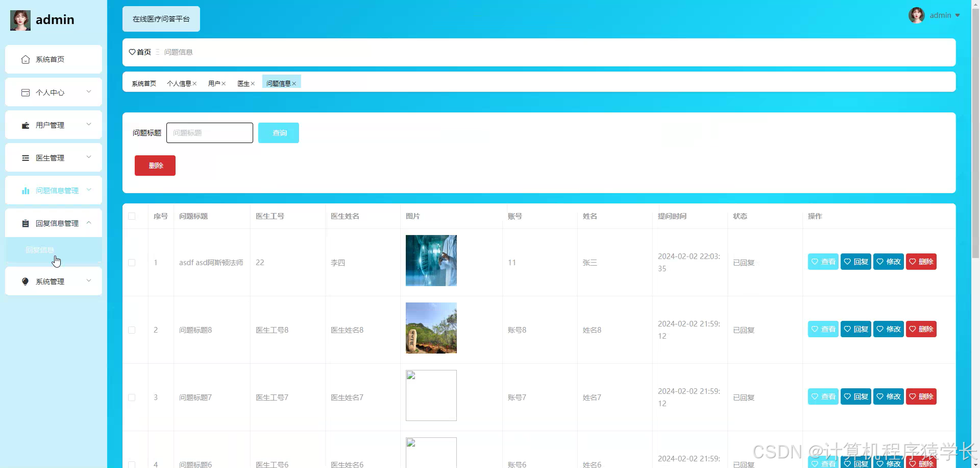
Task: Open the row 1 medical image thumbnail
Action: click(x=431, y=261)
